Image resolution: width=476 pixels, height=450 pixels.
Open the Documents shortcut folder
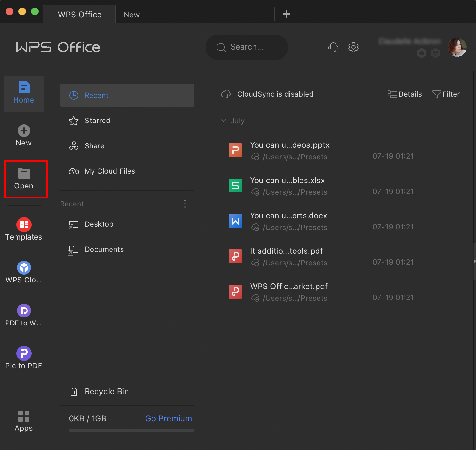pyautogui.click(x=127, y=249)
